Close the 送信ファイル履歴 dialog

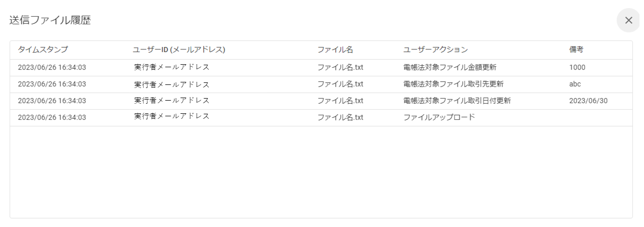point(628,20)
